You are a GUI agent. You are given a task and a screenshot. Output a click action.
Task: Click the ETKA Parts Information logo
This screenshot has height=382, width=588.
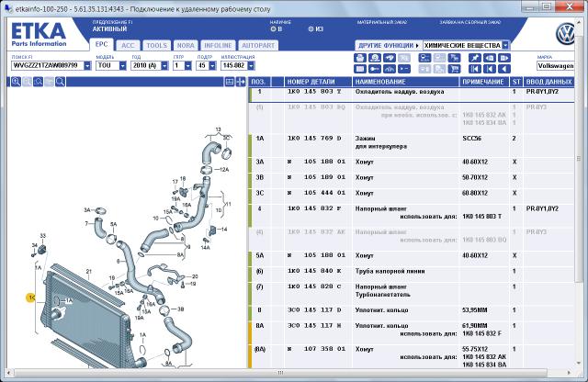(39, 35)
